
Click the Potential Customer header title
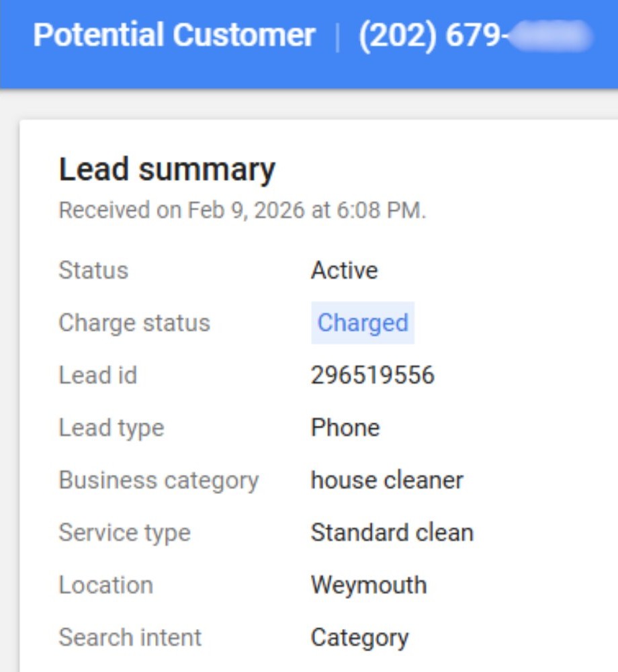(174, 36)
